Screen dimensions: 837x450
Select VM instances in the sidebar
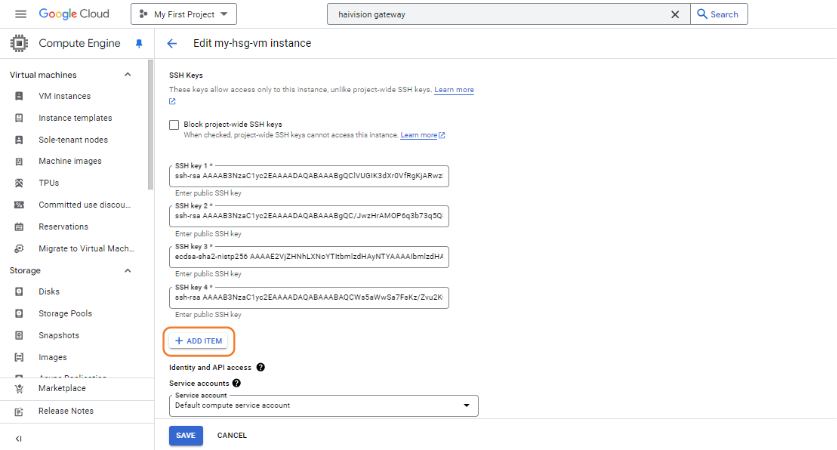coord(64,96)
